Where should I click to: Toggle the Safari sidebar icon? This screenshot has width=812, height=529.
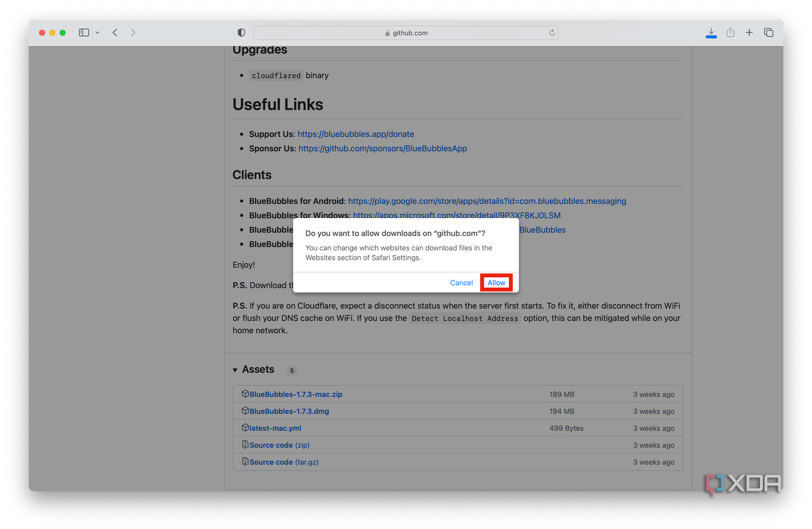(84, 32)
